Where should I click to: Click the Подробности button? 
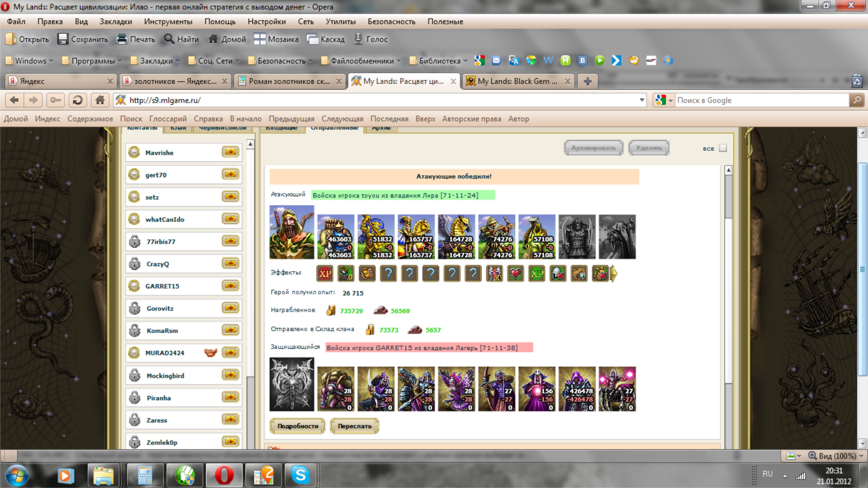pos(298,426)
